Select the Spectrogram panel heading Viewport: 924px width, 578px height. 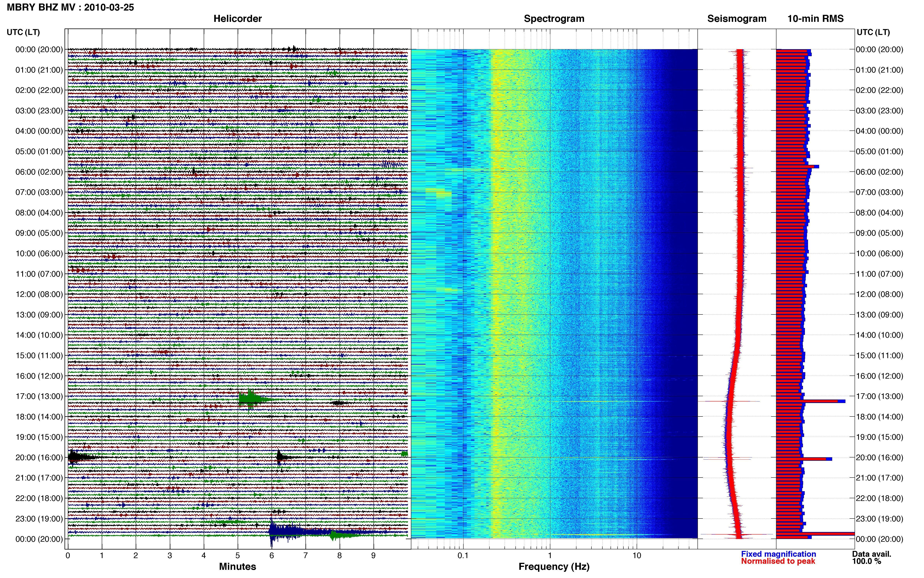(554, 19)
